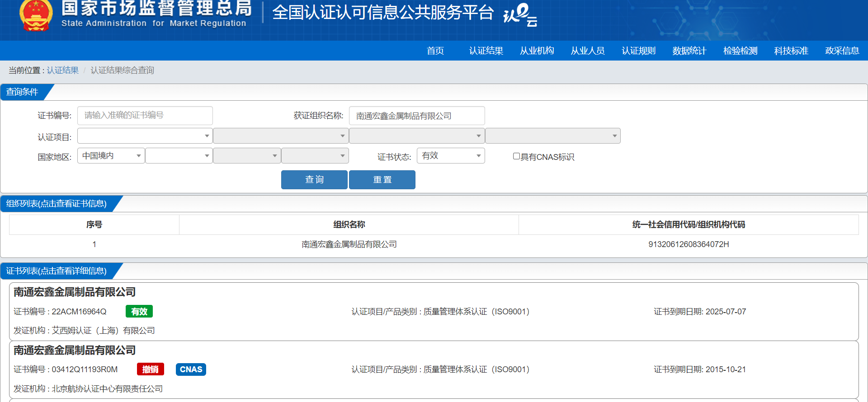This screenshot has height=402, width=868.
Task: Click the 查询条件 panel header
Action: 22,92
